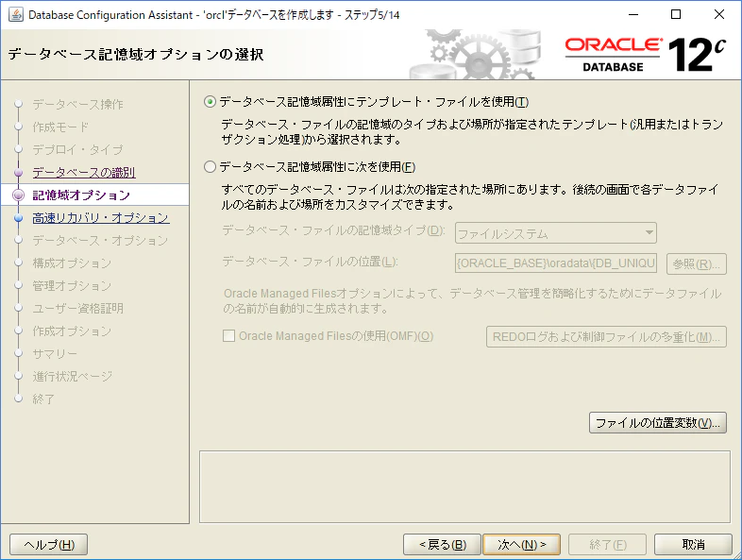Open ファイルの位置変数(V)... dialog
Image resolution: width=742 pixels, height=560 pixels.
pyautogui.click(x=657, y=422)
